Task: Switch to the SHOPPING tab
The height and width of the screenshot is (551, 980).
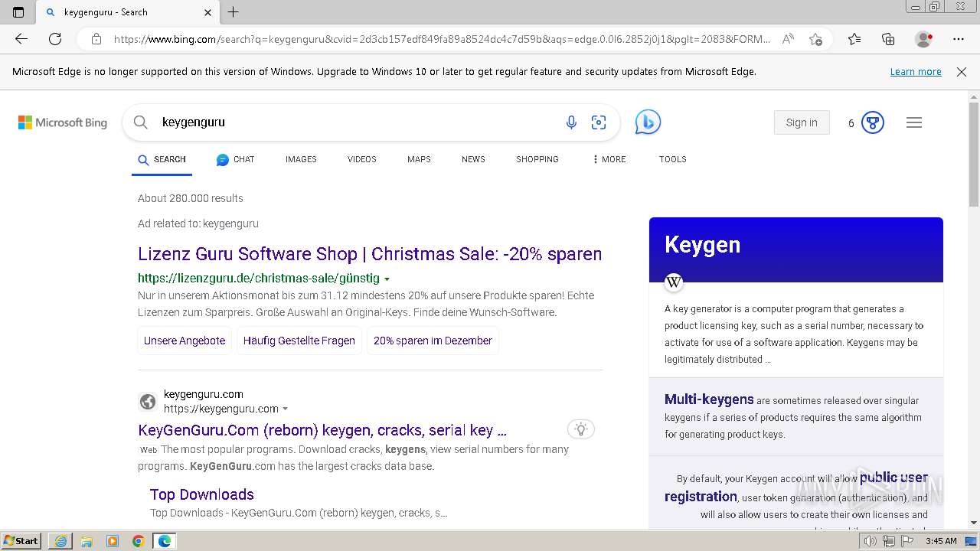Action: [537, 159]
